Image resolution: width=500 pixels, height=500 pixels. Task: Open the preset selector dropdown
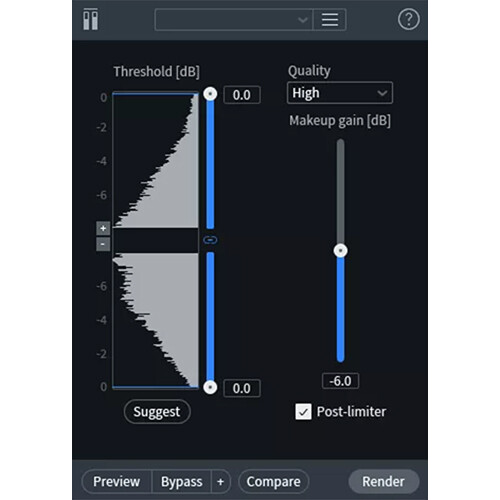coord(234,20)
